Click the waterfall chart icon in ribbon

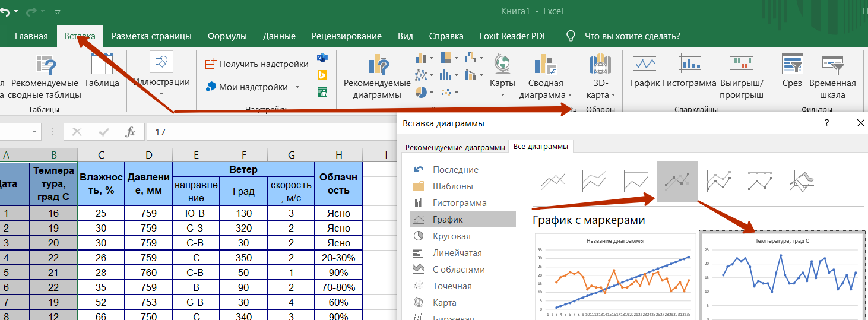point(471,58)
